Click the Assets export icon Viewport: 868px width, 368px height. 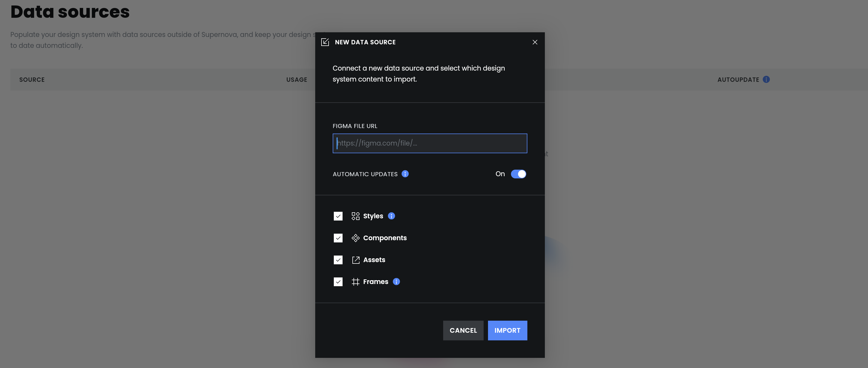coord(355,260)
